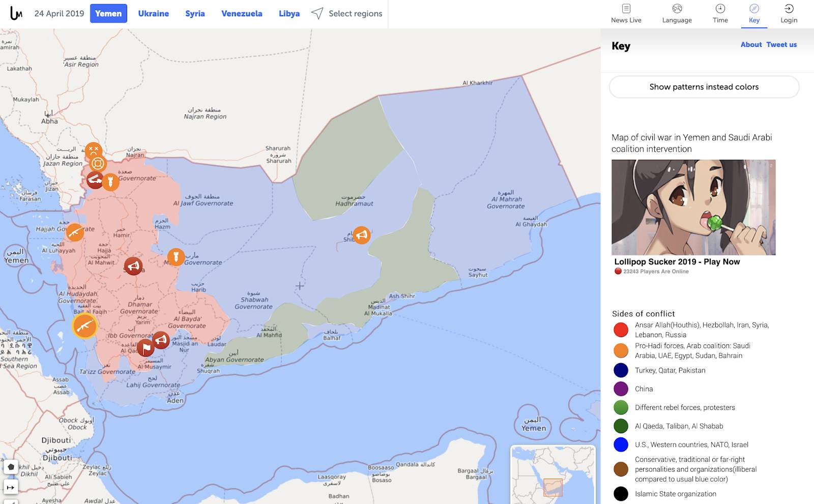
Task: Click the Tweet us link
Action: [781, 44]
